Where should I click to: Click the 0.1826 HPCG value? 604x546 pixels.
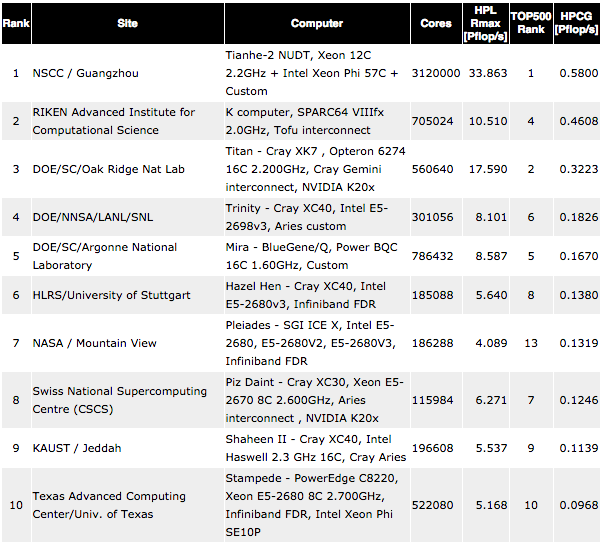pyautogui.click(x=579, y=217)
